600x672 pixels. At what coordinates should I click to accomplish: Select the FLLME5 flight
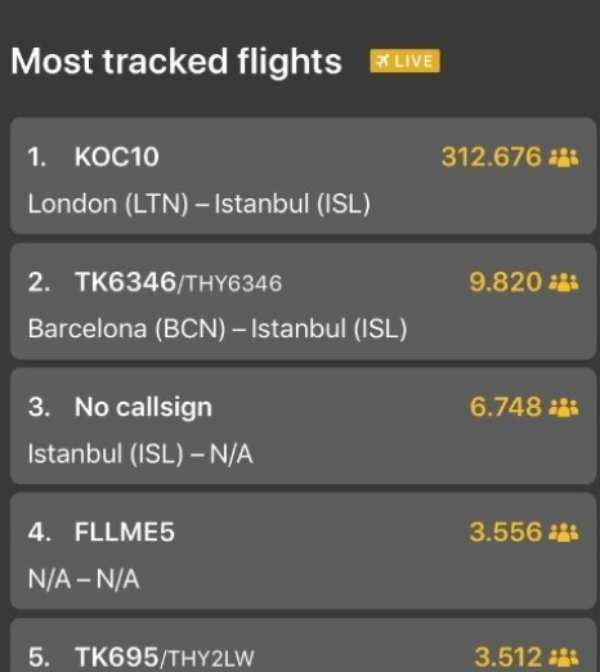coord(303,551)
